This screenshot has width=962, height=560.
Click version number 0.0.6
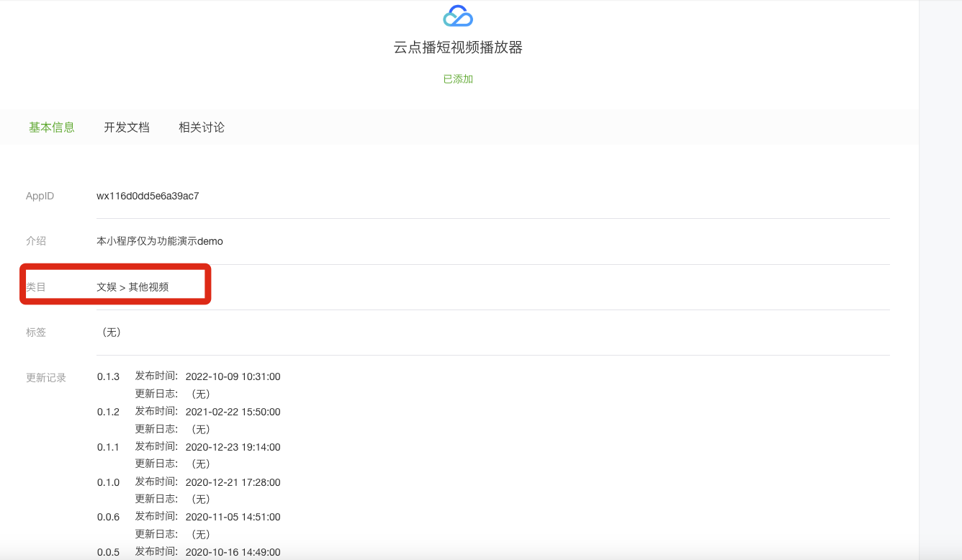(x=108, y=517)
